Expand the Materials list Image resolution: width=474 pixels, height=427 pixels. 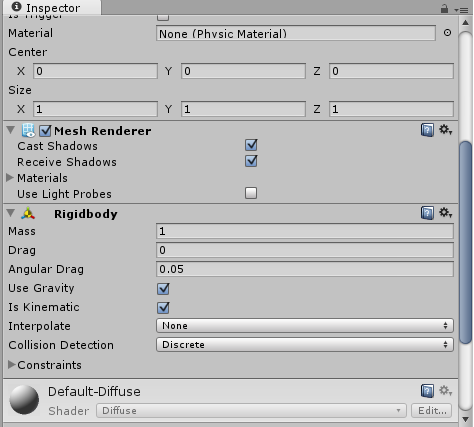[x=10, y=178]
